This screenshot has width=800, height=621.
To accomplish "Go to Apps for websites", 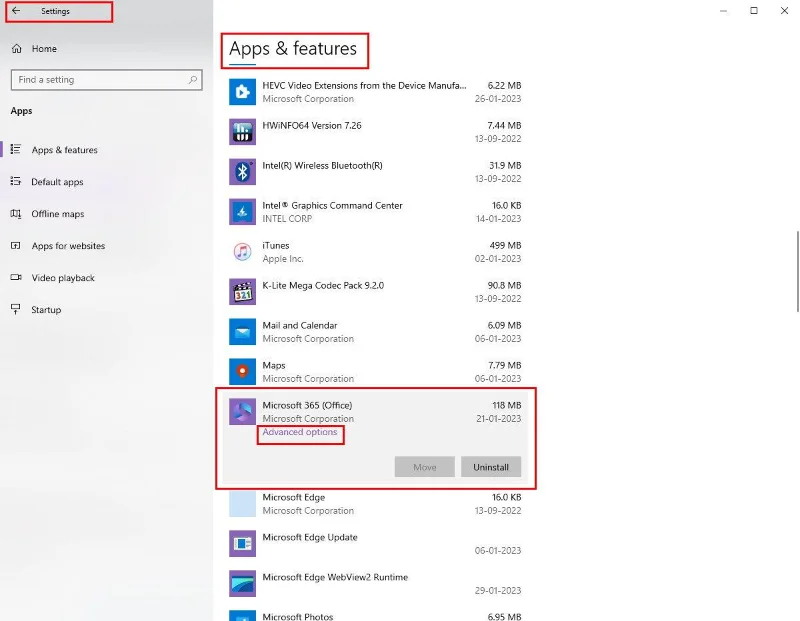I will click(67, 246).
